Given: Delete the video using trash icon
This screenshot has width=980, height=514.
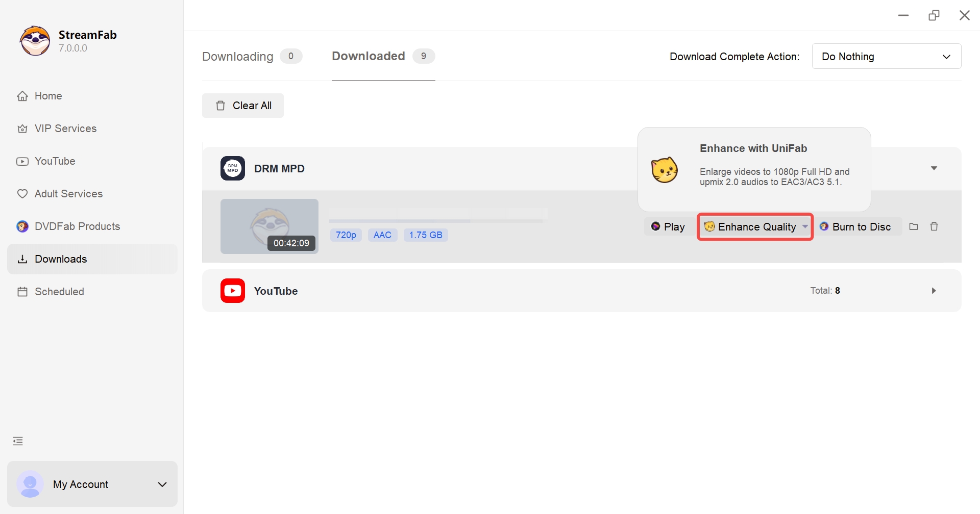Looking at the screenshot, I should pyautogui.click(x=934, y=226).
